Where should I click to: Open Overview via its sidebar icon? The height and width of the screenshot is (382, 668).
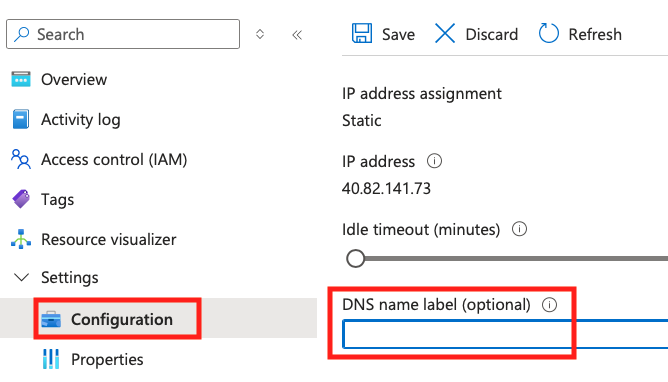pos(20,79)
